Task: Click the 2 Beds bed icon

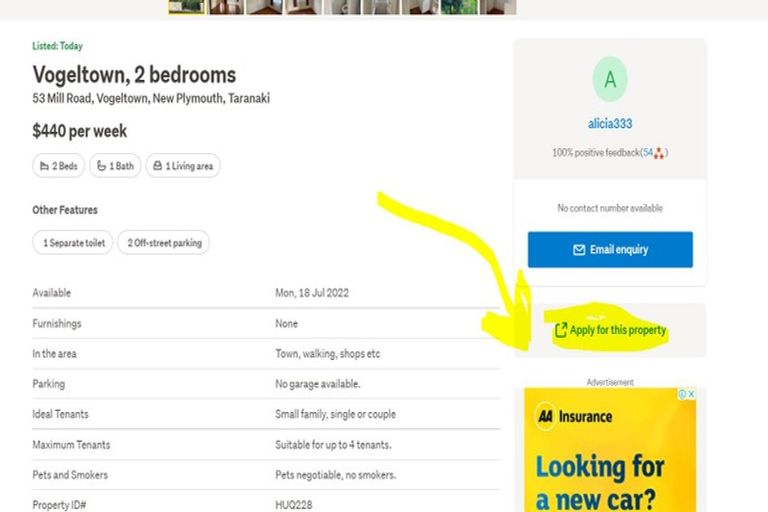Action: pos(44,166)
